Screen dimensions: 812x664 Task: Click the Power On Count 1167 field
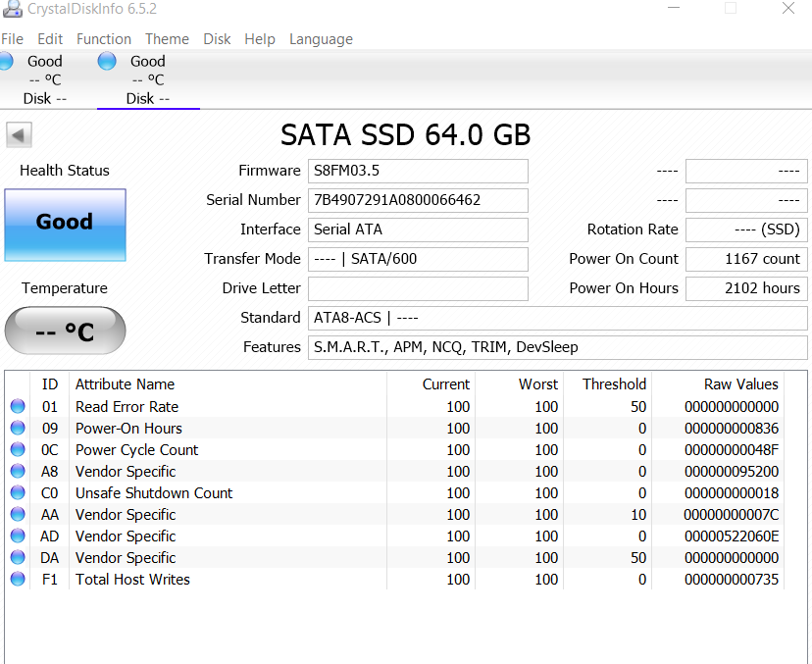pyautogui.click(x=746, y=259)
